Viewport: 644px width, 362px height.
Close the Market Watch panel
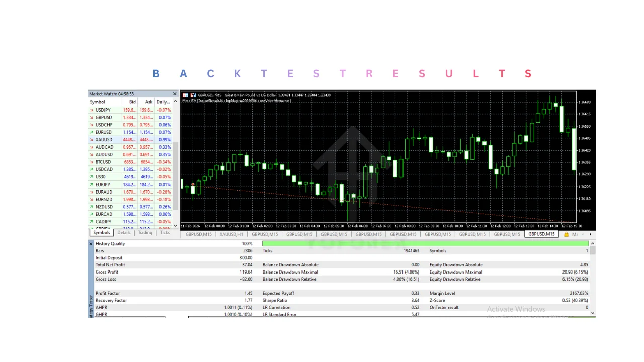[175, 94]
